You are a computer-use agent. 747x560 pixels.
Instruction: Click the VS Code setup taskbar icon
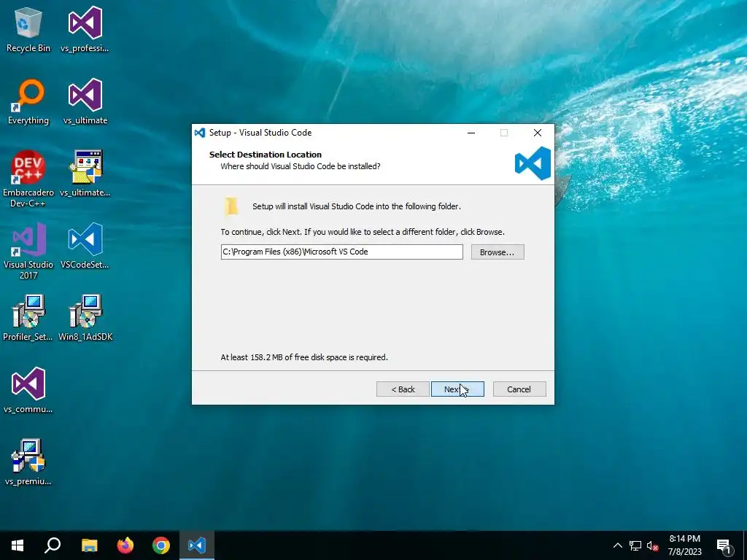point(197,545)
